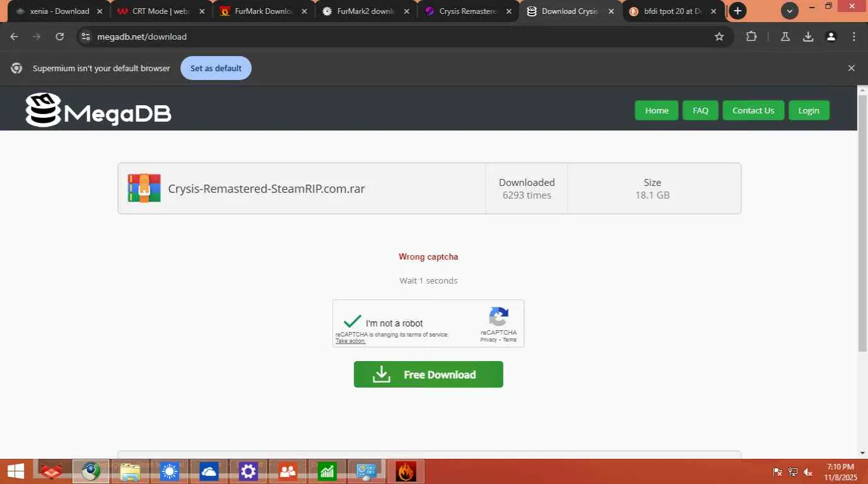Click the Contact Us button
The image size is (868, 484).
pos(753,110)
